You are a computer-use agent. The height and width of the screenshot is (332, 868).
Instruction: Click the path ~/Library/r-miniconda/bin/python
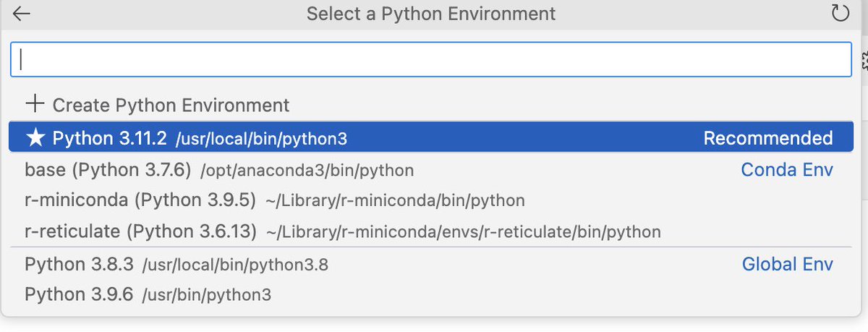point(396,201)
